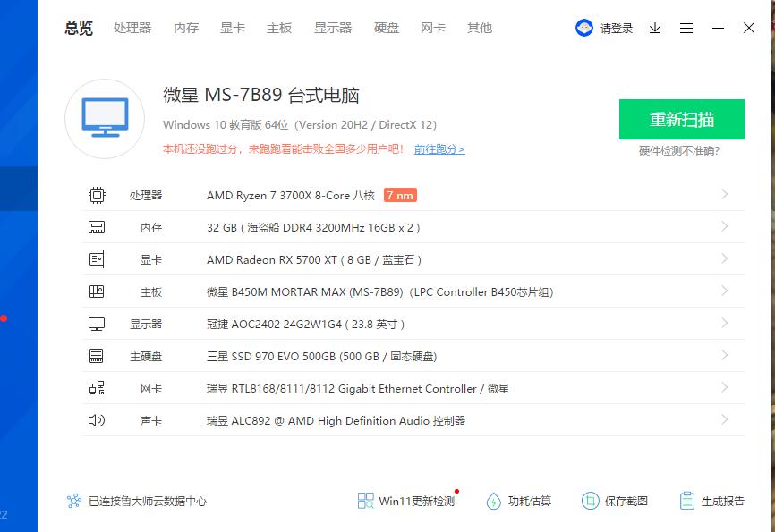The width and height of the screenshot is (775, 532).
Task: Click the speaker icon in 声卡 row
Action: point(97,420)
